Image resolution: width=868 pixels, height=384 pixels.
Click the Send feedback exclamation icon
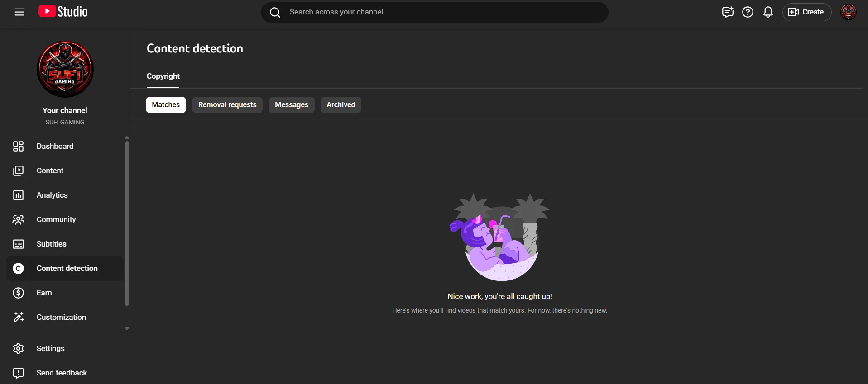pyautogui.click(x=18, y=373)
